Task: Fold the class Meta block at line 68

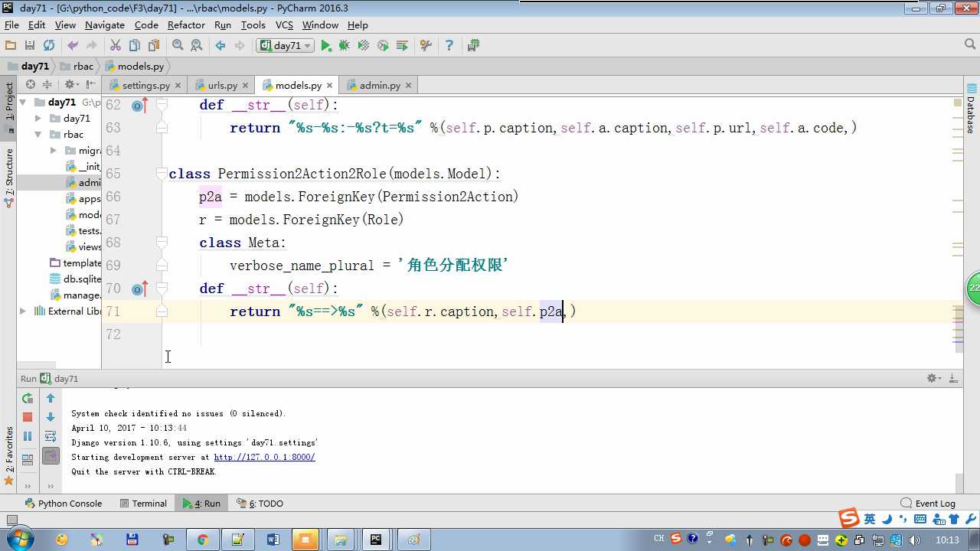Action: point(162,243)
